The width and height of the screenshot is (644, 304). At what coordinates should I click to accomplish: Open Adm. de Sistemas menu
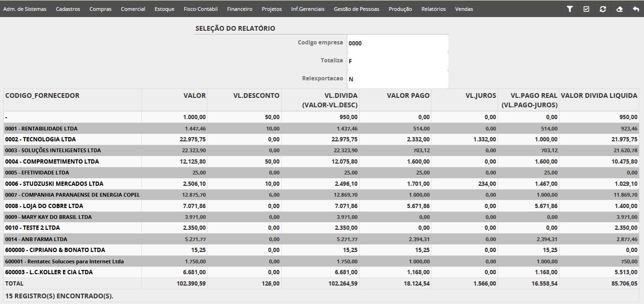coord(25,9)
